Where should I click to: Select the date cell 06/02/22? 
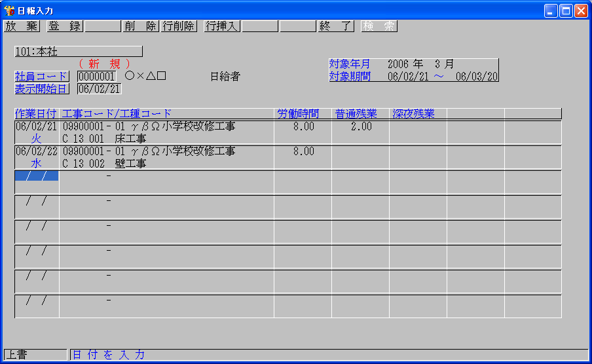pos(36,151)
